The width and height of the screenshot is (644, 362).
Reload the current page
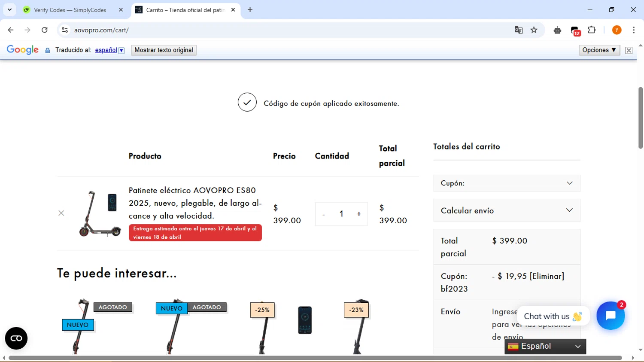(x=45, y=30)
